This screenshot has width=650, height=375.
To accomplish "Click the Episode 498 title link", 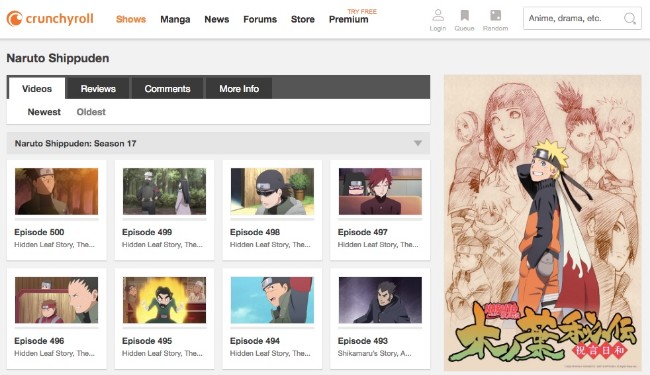I will pos(255,232).
